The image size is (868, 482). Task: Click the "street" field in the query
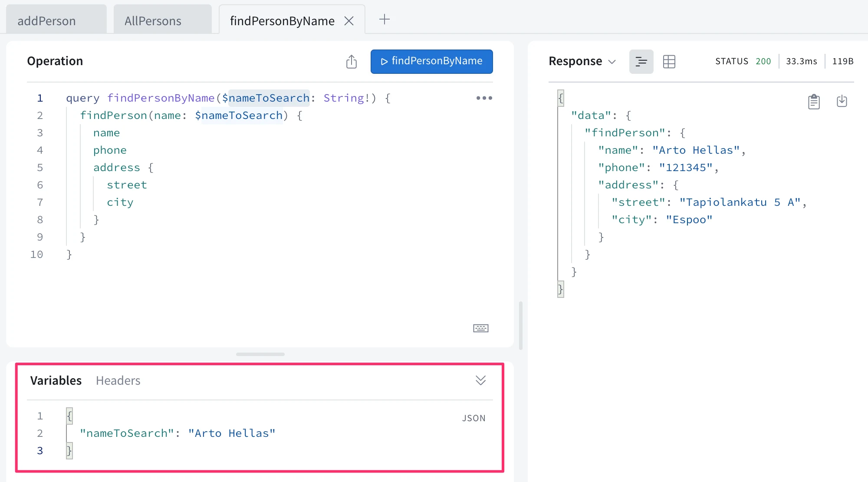click(x=127, y=185)
